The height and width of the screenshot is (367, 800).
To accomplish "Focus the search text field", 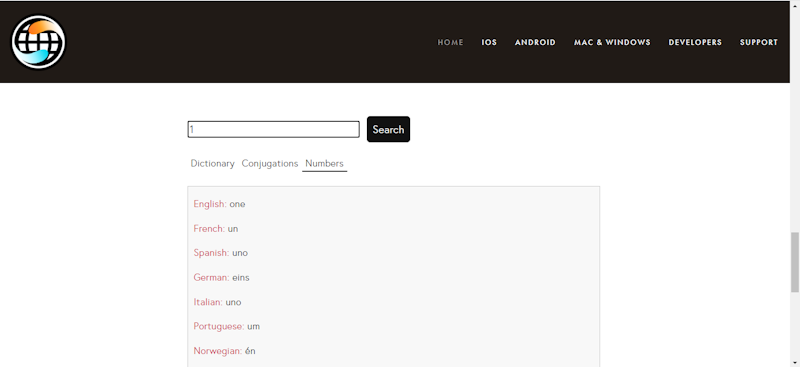I will pos(273,129).
